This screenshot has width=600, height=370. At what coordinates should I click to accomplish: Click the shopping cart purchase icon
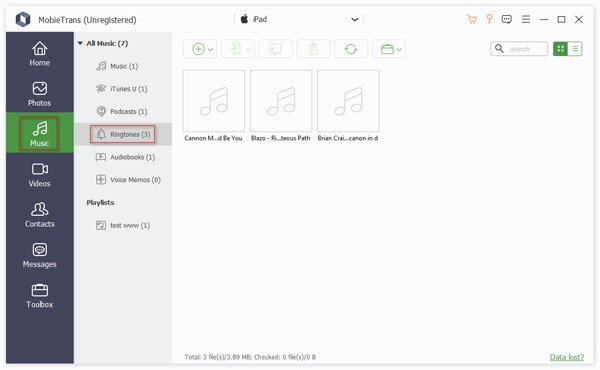coord(472,19)
